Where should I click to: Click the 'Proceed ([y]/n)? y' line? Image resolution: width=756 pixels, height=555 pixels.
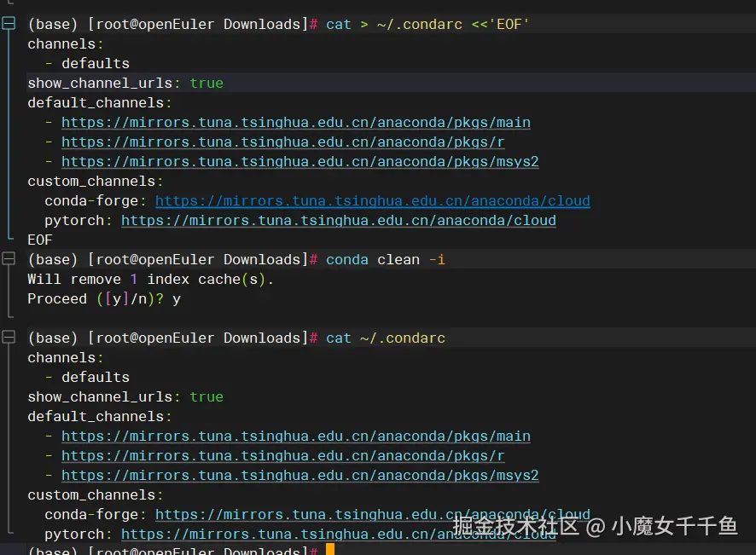click(104, 299)
